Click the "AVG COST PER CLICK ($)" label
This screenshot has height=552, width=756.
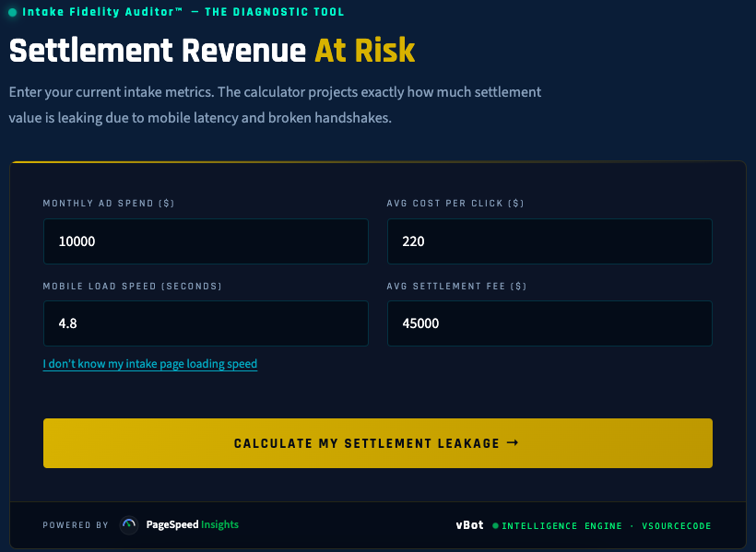(x=455, y=204)
